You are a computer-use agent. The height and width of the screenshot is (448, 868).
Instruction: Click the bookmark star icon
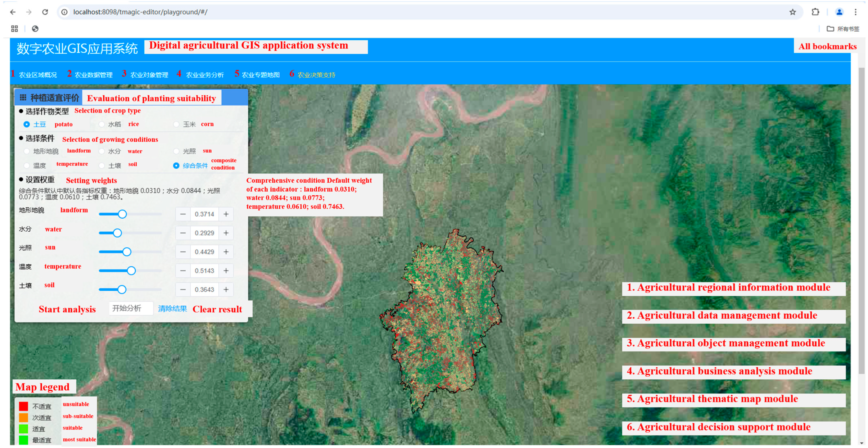[792, 12]
